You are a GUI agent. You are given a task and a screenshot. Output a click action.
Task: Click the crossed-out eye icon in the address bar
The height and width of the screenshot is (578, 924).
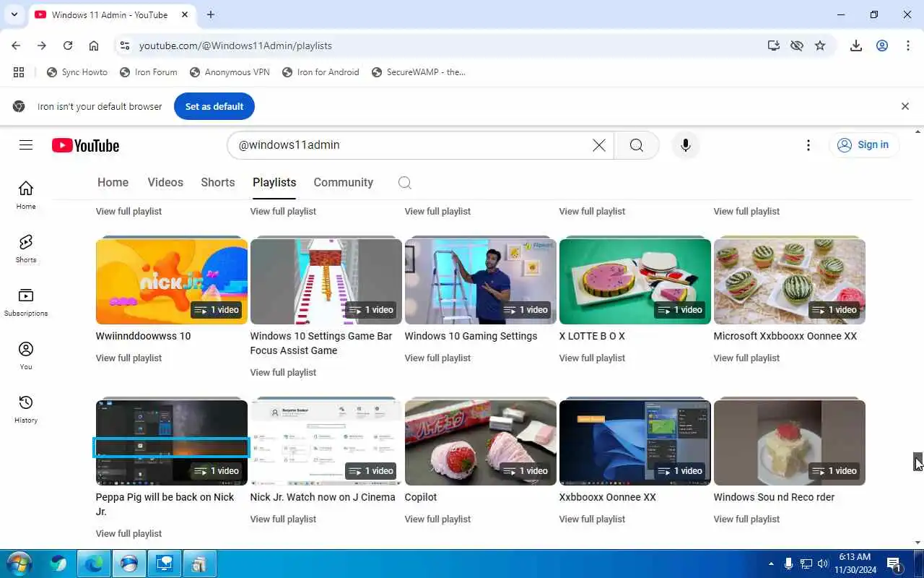(797, 46)
